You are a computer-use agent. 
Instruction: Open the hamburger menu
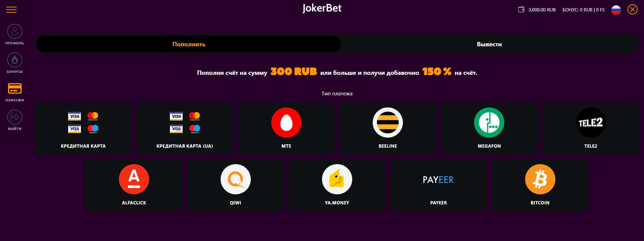click(x=11, y=10)
